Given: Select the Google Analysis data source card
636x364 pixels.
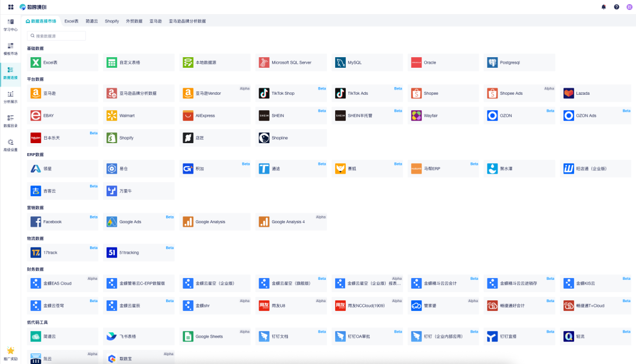Looking at the screenshot, I should click(x=215, y=222).
